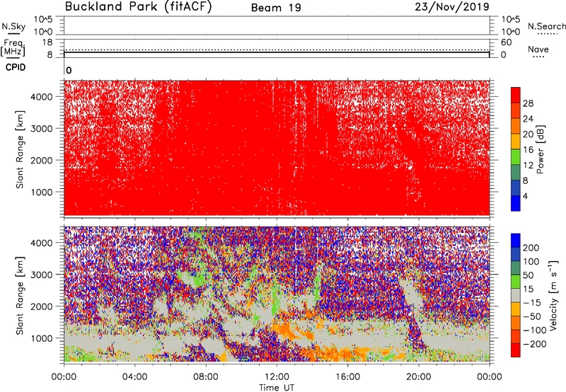The height and width of the screenshot is (392, 566).
Task: Click the '3000' tick on velocity panel axis
Action: (x=42, y=275)
